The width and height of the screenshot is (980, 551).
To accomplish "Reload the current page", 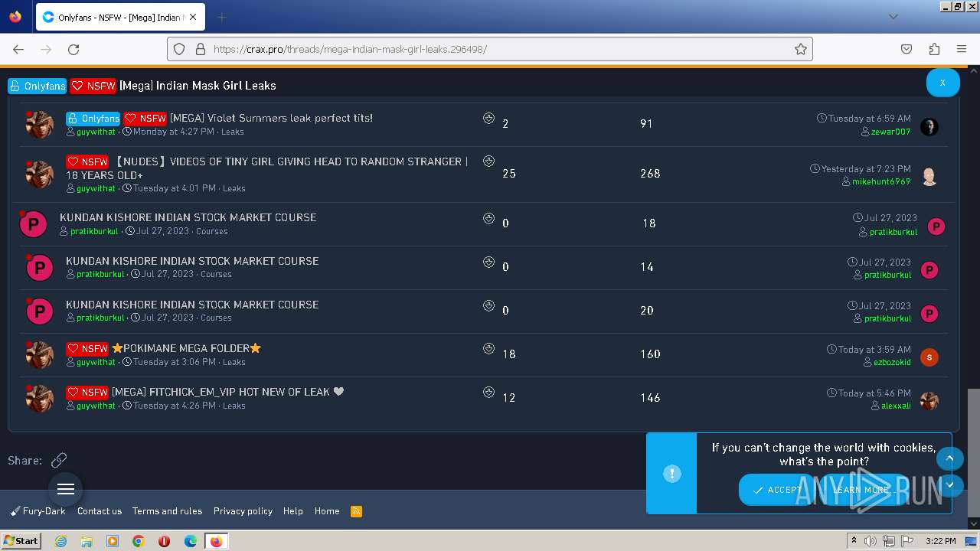I will coord(73,49).
